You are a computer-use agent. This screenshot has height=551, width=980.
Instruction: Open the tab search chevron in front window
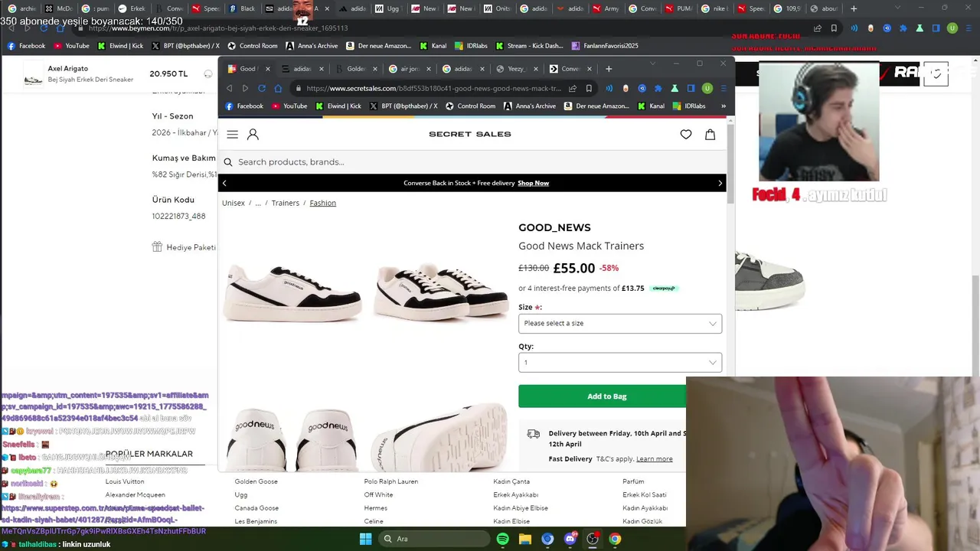(653, 64)
